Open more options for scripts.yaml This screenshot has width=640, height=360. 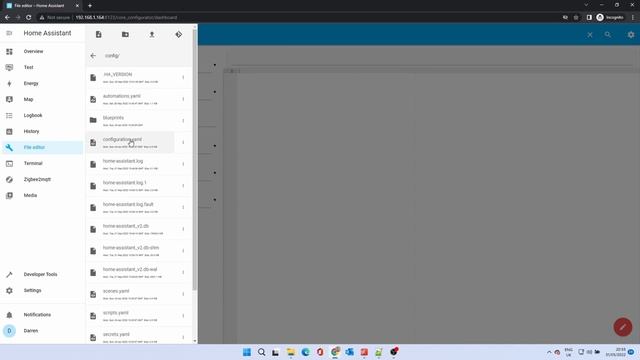point(183,316)
